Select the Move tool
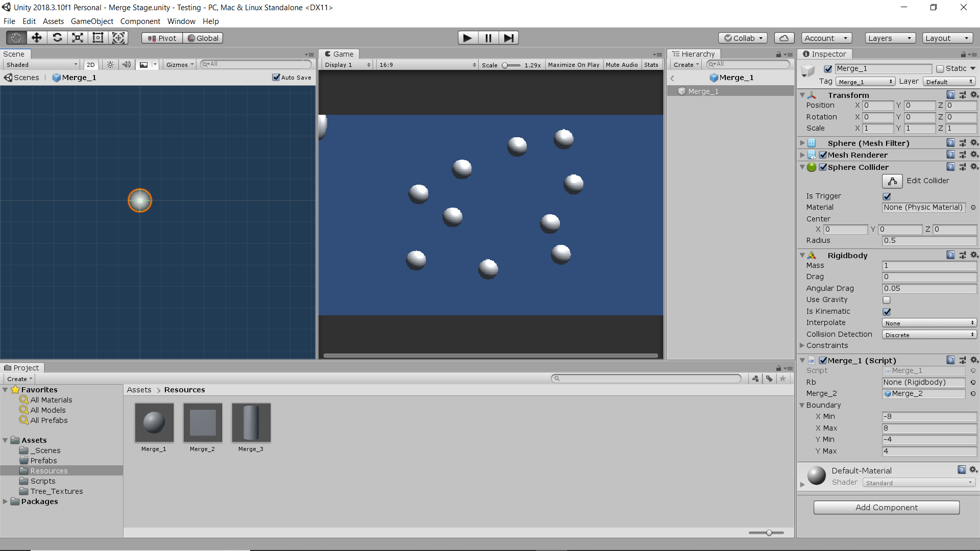The height and width of the screenshot is (551, 980). pos(36,38)
